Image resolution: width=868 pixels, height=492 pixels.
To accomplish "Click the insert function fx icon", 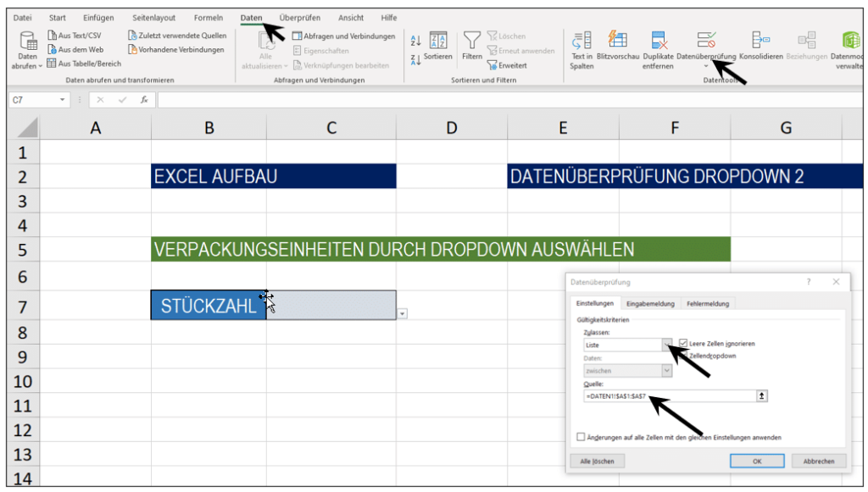I will [144, 100].
